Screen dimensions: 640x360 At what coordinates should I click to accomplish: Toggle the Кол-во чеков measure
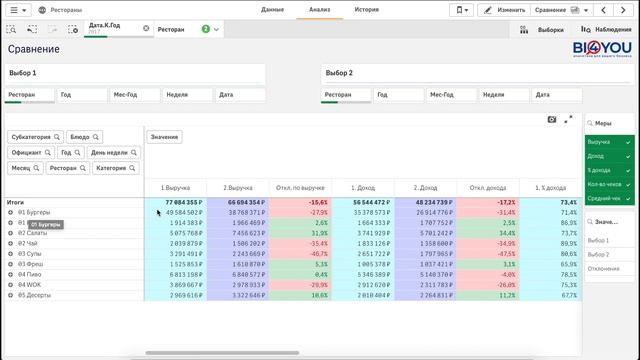609,184
